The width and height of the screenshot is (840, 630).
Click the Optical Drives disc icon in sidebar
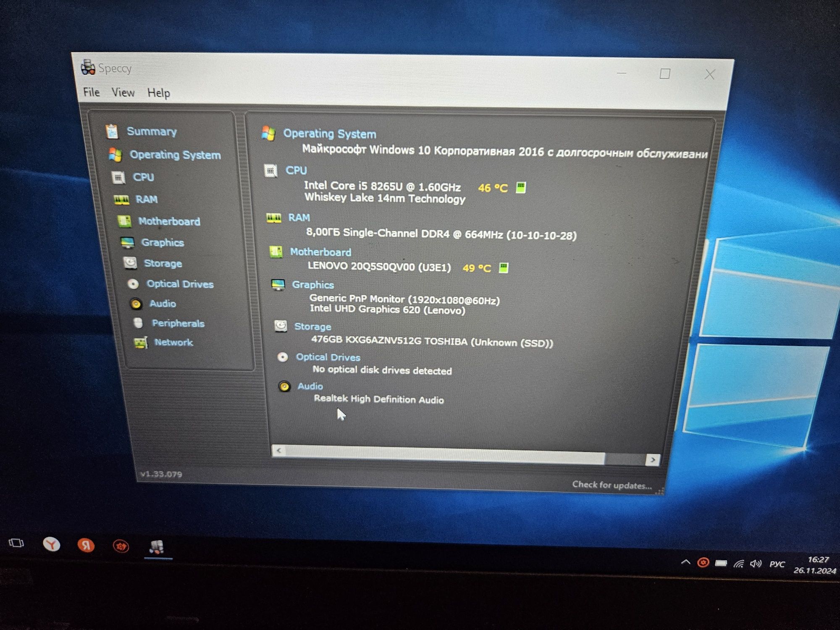click(133, 284)
